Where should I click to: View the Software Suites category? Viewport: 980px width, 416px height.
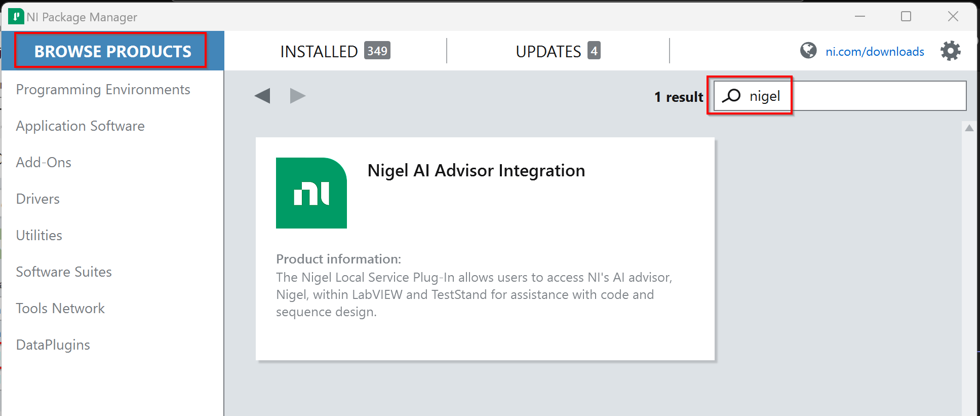click(64, 272)
